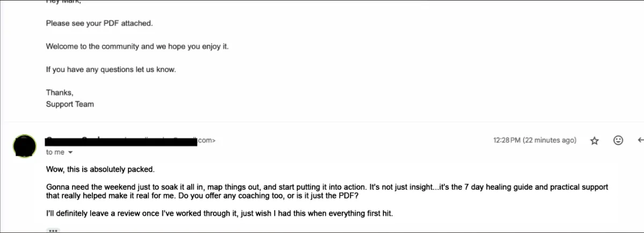Viewport: 644px width, 233px height.
Task: Show trimmed content with the ellipsis button
Action: [53, 230]
